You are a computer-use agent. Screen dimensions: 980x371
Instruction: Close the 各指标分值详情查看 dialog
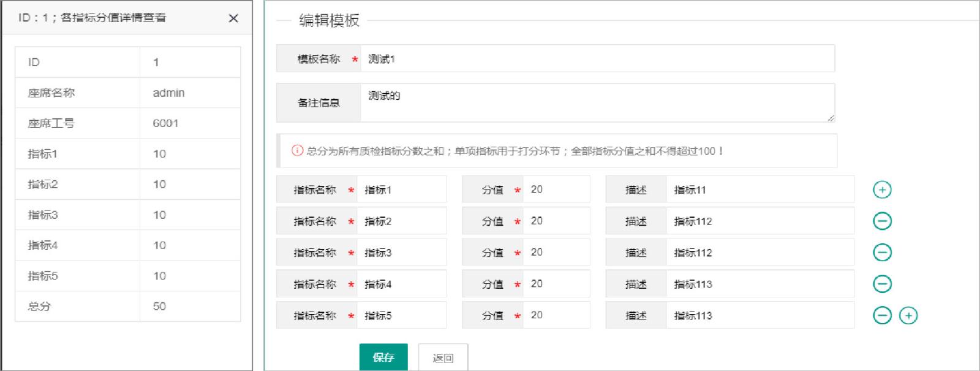click(233, 18)
